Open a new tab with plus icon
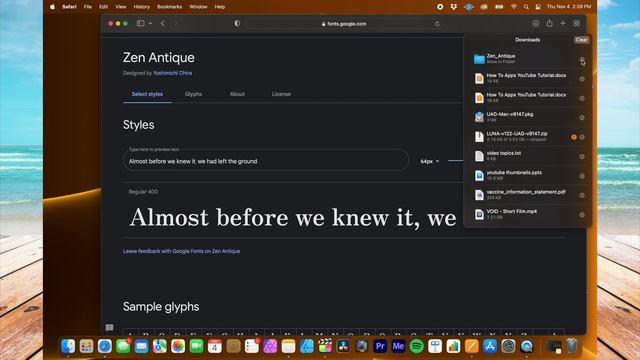 pyautogui.click(x=563, y=24)
